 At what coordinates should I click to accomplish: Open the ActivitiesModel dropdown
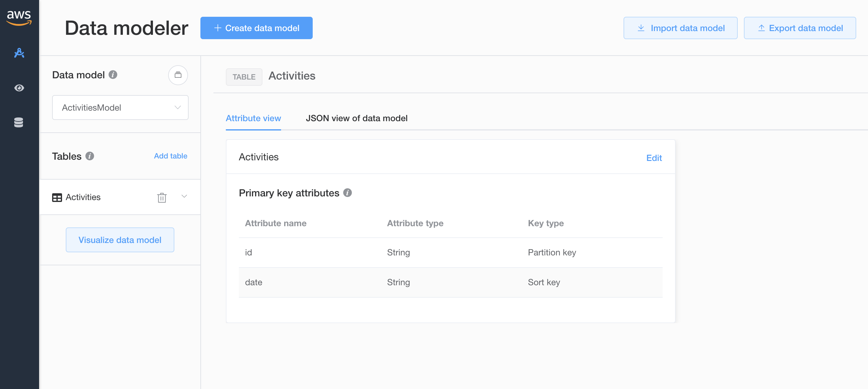tap(120, 108)
